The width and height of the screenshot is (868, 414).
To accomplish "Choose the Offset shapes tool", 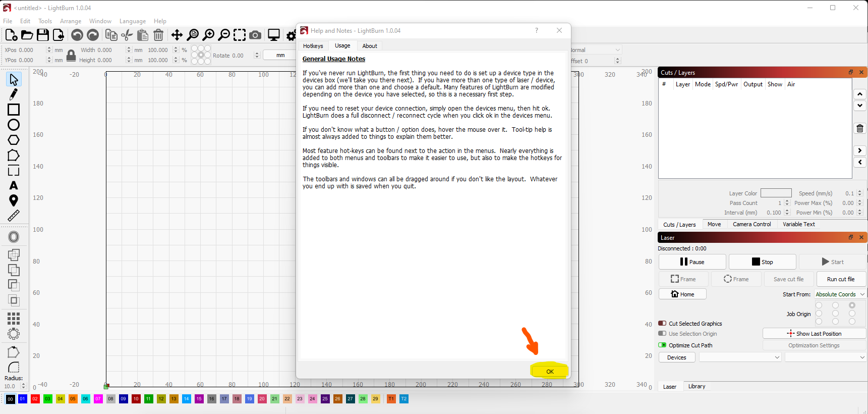I will click(x=14, y=237).
